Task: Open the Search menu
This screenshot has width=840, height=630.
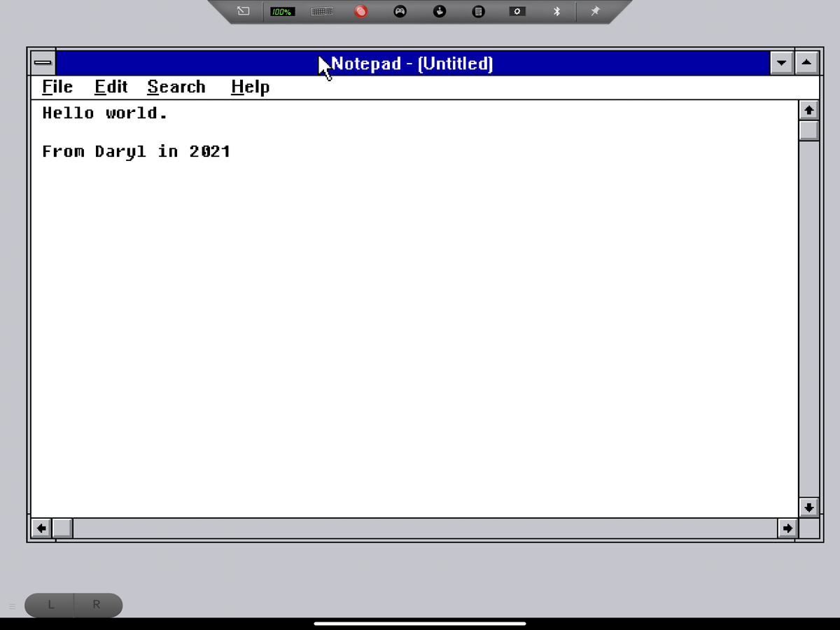Action: 176,86
